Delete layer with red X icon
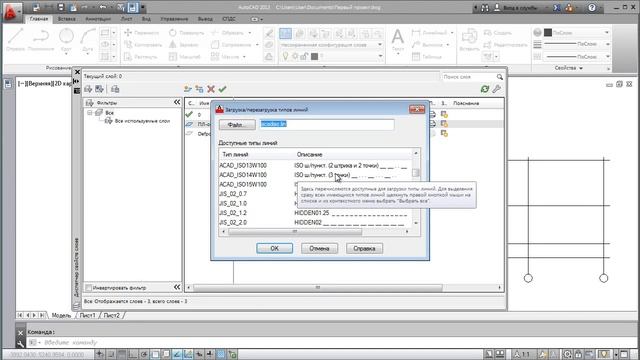 click(x=211, y=89)
